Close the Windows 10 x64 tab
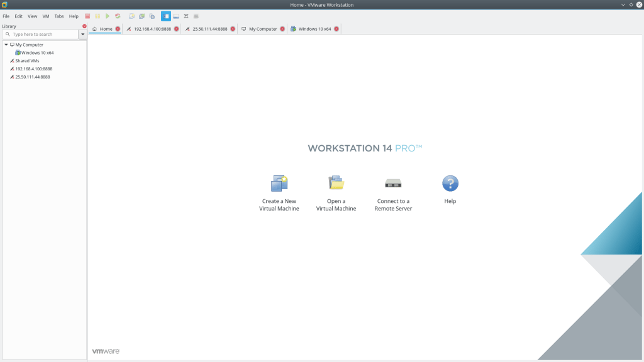Screen dimensions: 644x362 pos(336,29)
